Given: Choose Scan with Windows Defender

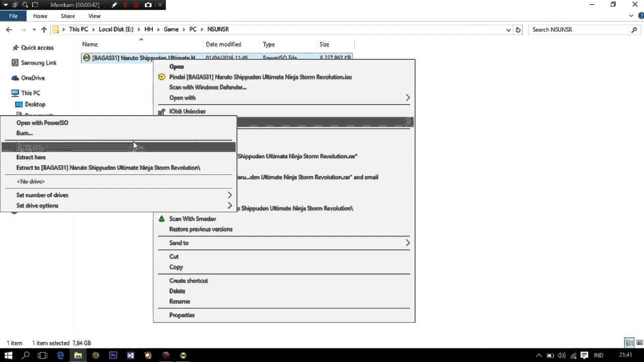Looking at the screenshot, I should pos(284,87).
